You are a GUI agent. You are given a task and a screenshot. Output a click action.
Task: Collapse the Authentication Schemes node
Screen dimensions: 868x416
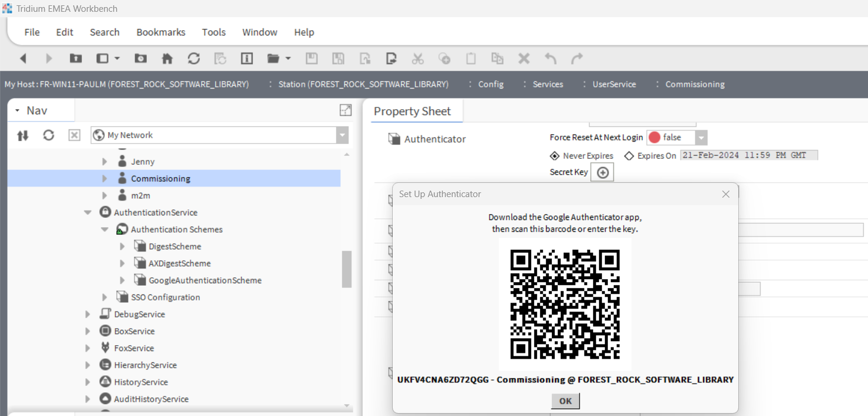[104, 230]
